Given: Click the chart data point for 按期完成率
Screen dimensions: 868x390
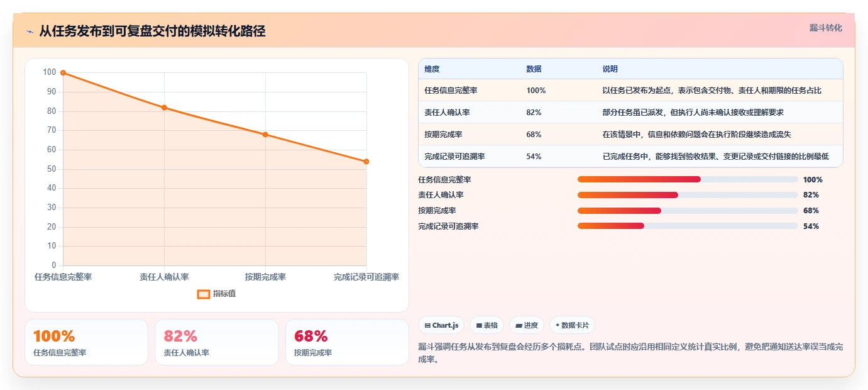Looking at the screenshot, I should pyautogui.click(x=265, y=135).
